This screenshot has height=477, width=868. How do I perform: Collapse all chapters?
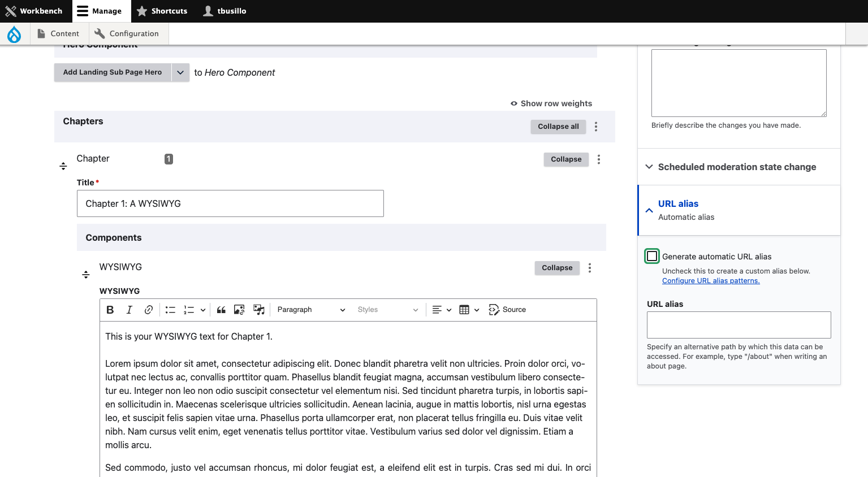558,127
